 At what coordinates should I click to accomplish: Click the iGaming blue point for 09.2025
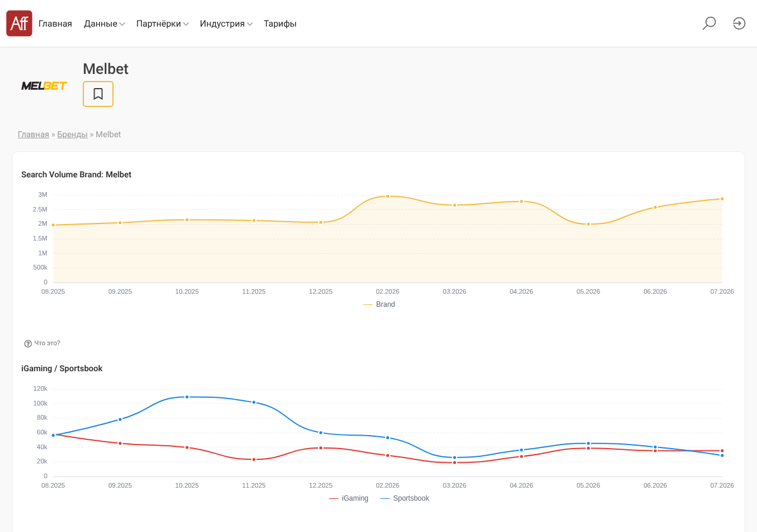point(120,420)
